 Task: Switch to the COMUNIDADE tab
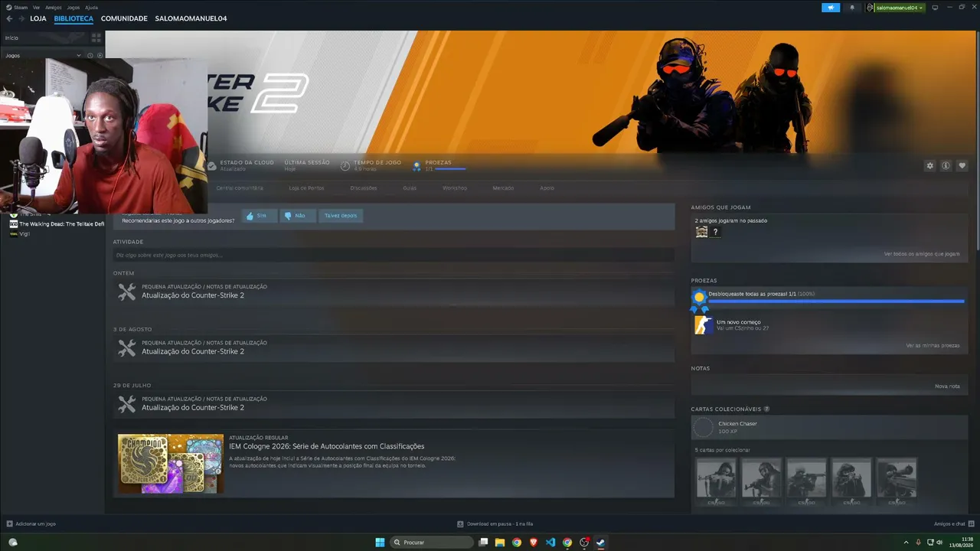[x=124, y=18]
